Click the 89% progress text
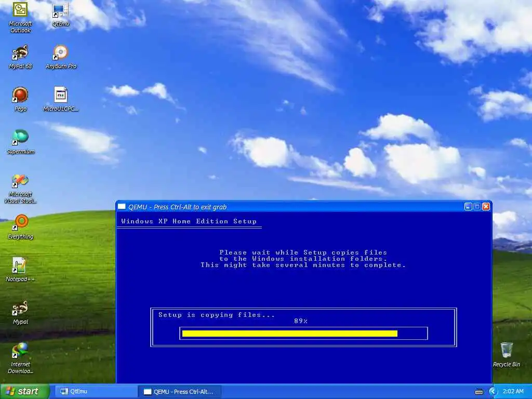Screen dimensions: 532x399 tap(301, 321)
